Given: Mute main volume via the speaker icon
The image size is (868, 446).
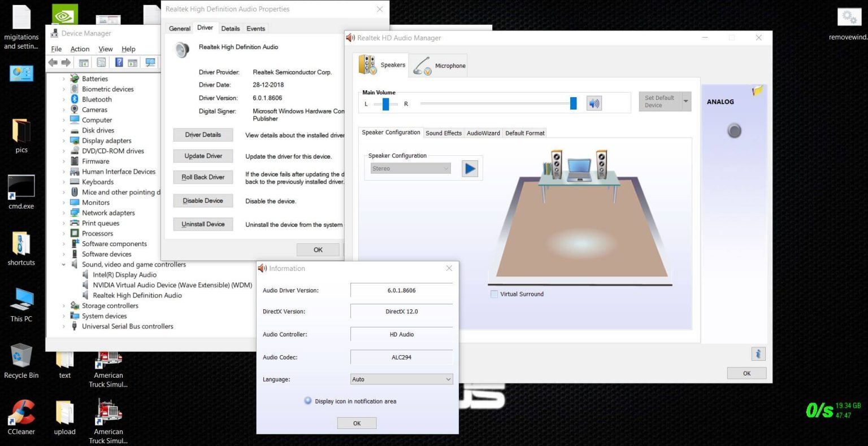Looking at the screenshot, I should pyautogui.click(x=593, y=103).
